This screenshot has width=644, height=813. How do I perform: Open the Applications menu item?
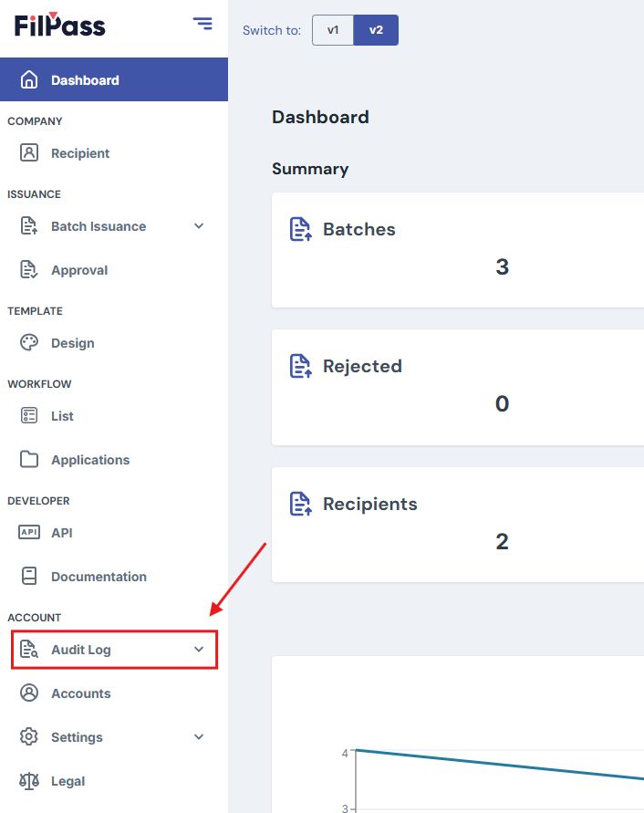[114, 459]
